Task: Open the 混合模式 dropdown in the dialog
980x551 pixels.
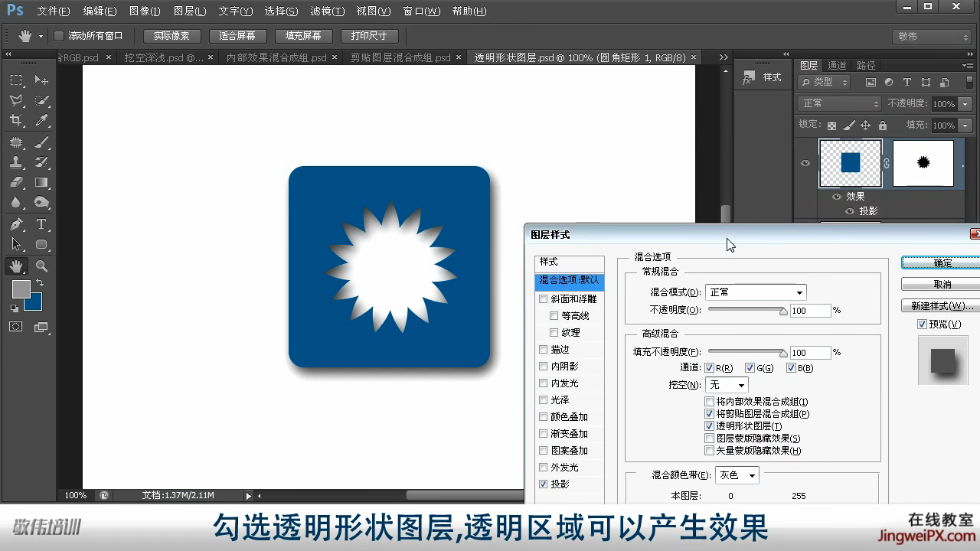Action: (x=756, y=292)
